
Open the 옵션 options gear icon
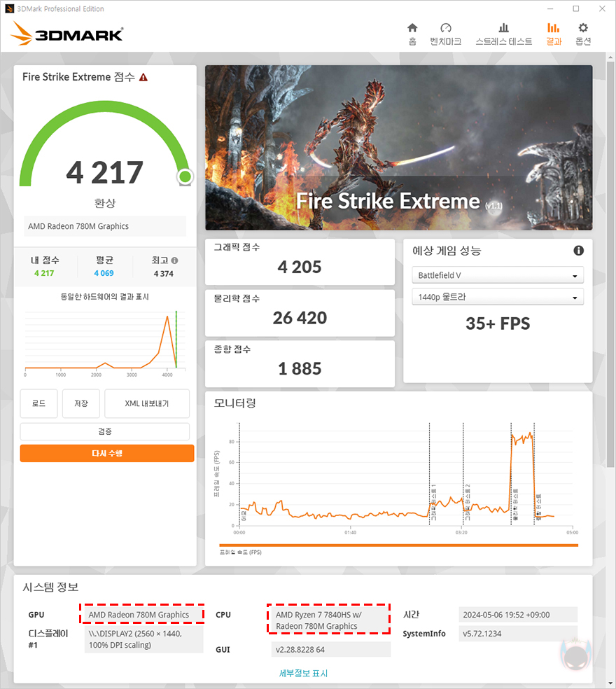coord(583,28)
